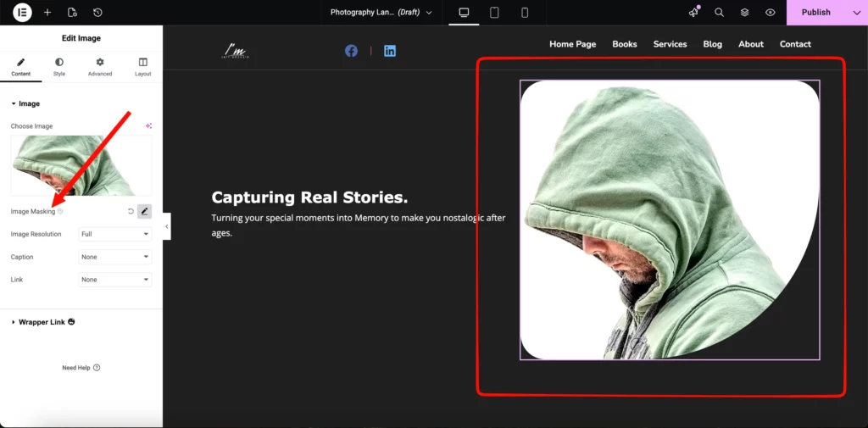Open the Services nav link
Viewport: 868px width, 428px height.
[x=670, y=44]
